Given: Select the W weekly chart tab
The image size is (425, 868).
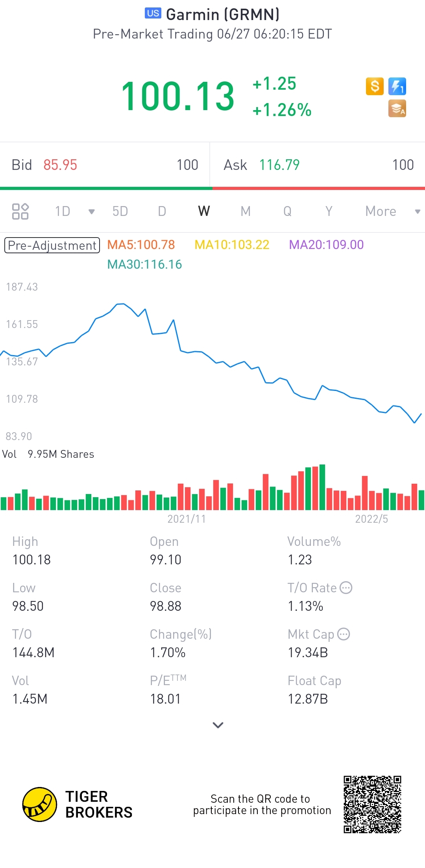Looking at the screenshot, I should [x=204, y=211].
